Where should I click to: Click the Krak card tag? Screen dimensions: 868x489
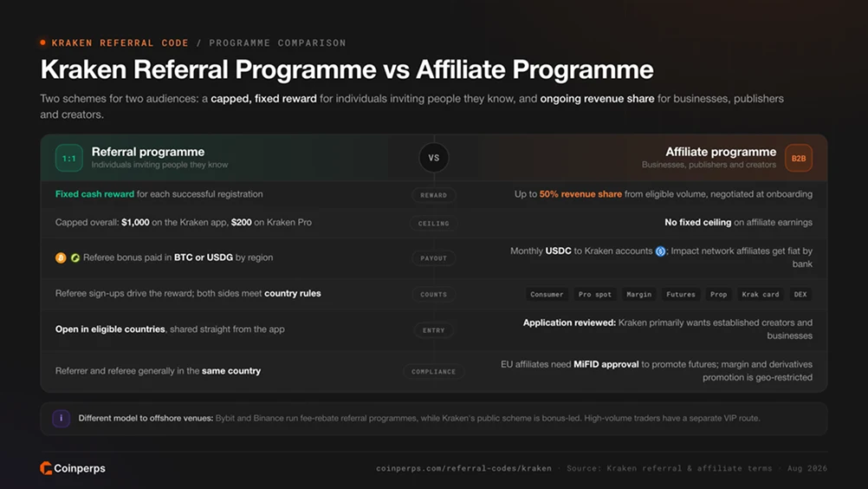760,294
